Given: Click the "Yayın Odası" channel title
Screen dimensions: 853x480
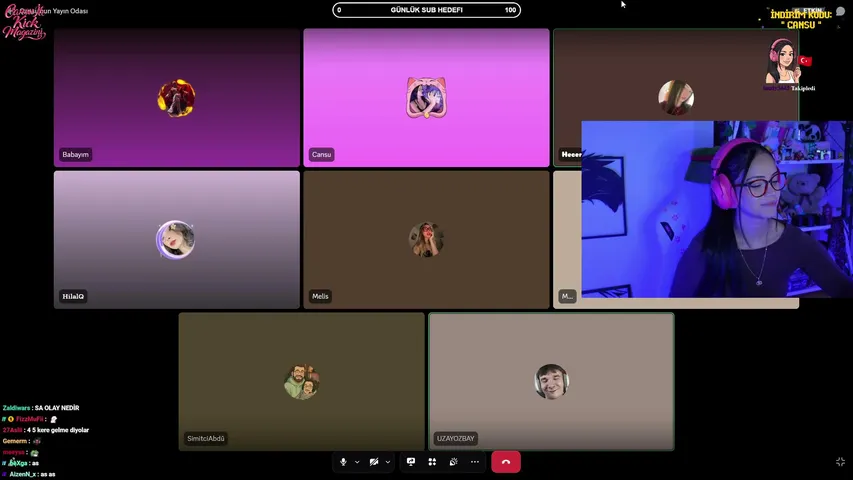Looking at the screenshot, I should (70, 11).
